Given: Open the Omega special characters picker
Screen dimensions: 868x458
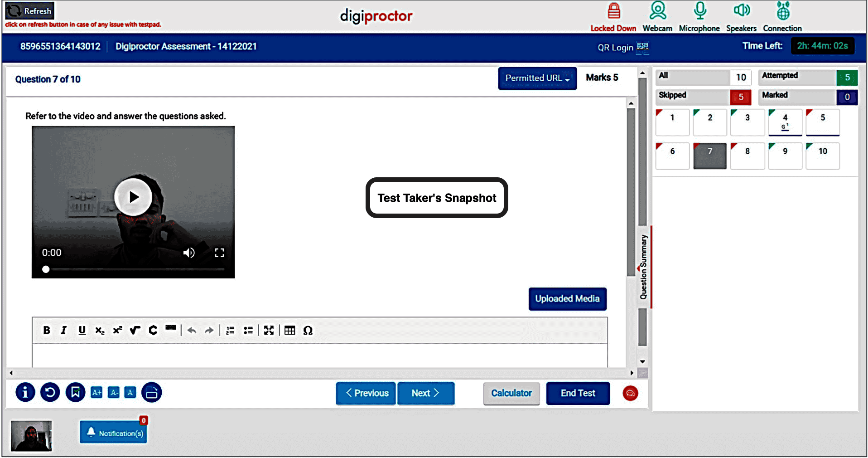Looking at the screenshot, I should tap(308, 331).
